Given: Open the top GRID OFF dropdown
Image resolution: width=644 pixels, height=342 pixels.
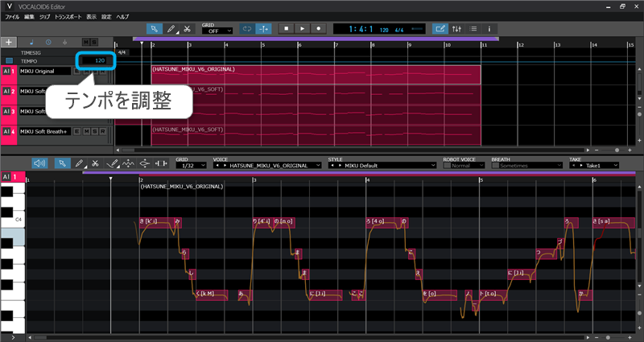Looking at the screenshot, I should (x=217, y=31).
